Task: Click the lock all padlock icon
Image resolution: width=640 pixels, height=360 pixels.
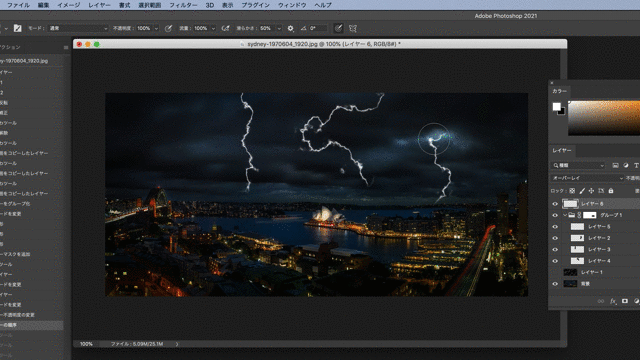Action: coord(611,191)
